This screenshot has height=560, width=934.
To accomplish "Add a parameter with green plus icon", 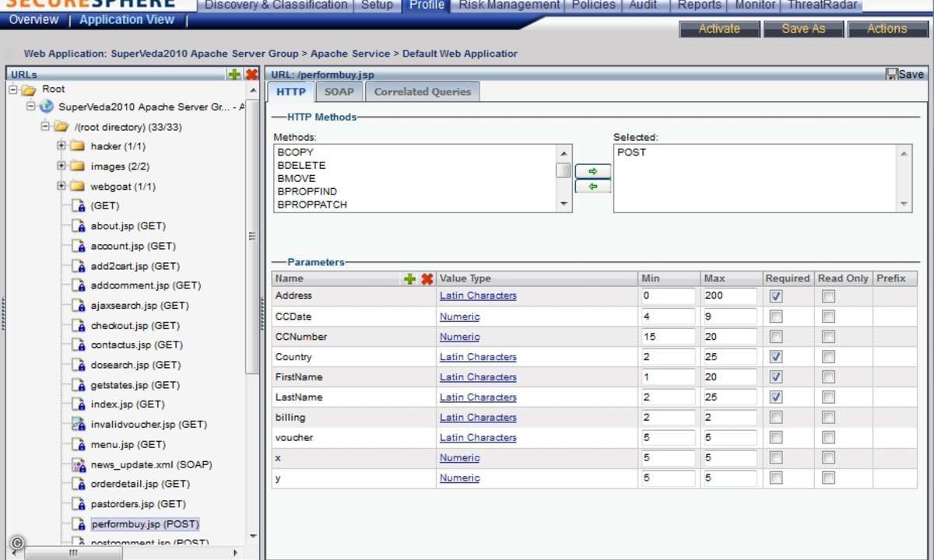I will 410,278.
